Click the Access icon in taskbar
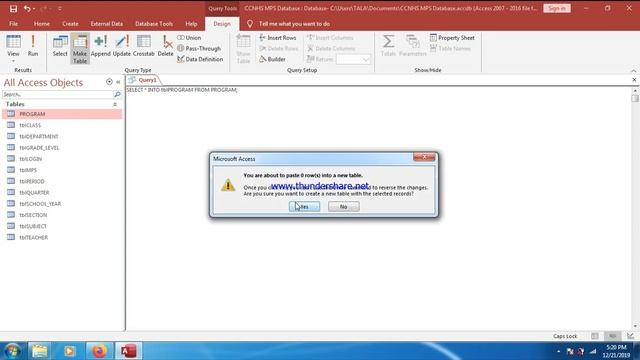Image resolution: width=640 pixels, height=360 pixels. coord(128,351)
